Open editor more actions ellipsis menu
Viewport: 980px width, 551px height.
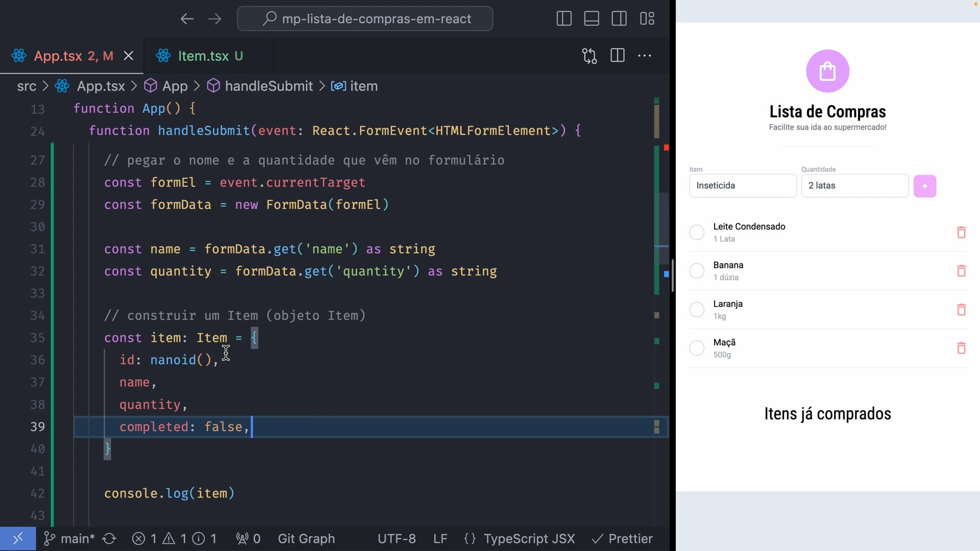coord(645,56)
